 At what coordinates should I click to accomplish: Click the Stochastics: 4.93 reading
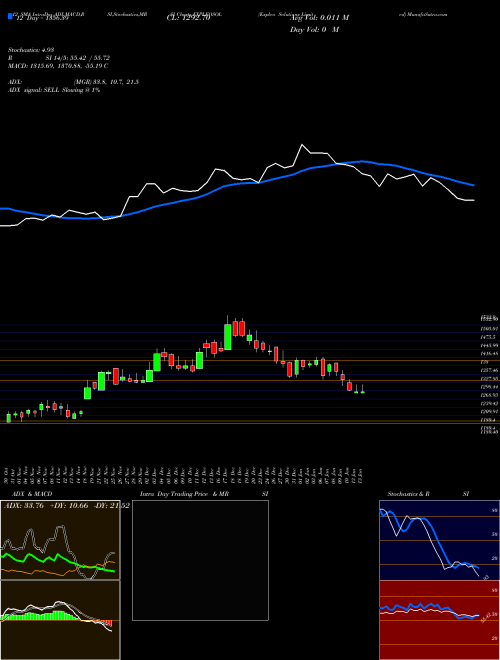(31, 50)
